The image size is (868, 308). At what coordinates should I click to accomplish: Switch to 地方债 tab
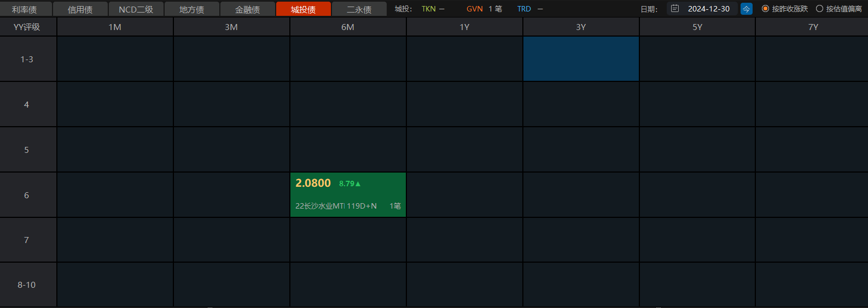[191, 9]
